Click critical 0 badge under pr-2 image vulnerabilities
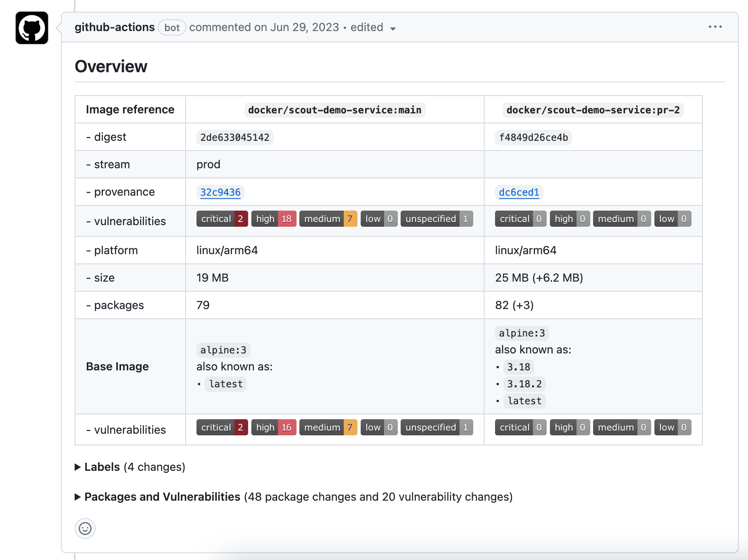 [x=520, y=219]
